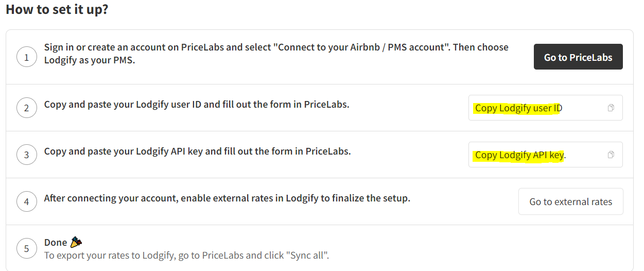Click the copy icon for Lodgify user ID
Viewport: 644px width, 271px height.
pyautogui.click(x=611, y=108)
